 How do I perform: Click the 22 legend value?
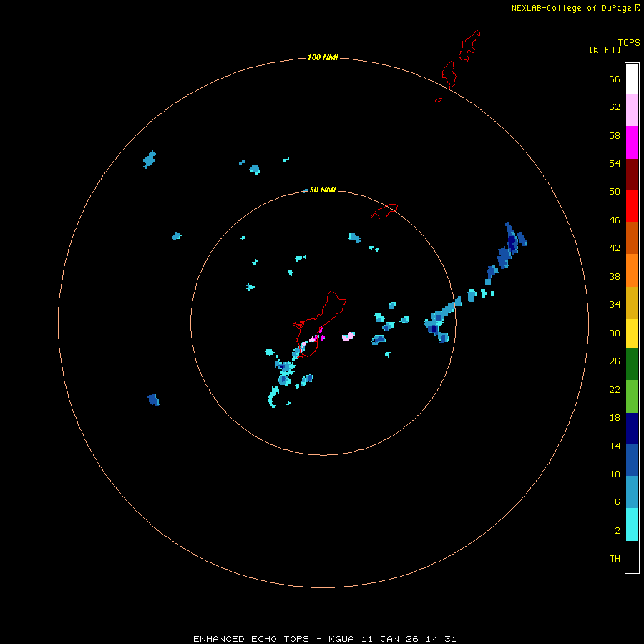coord(615,390)
